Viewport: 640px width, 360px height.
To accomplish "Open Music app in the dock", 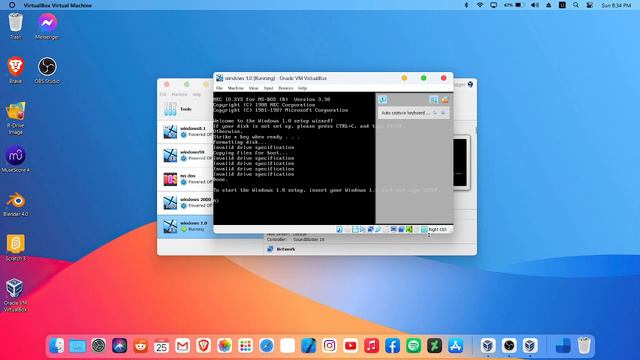I will 371,346.
